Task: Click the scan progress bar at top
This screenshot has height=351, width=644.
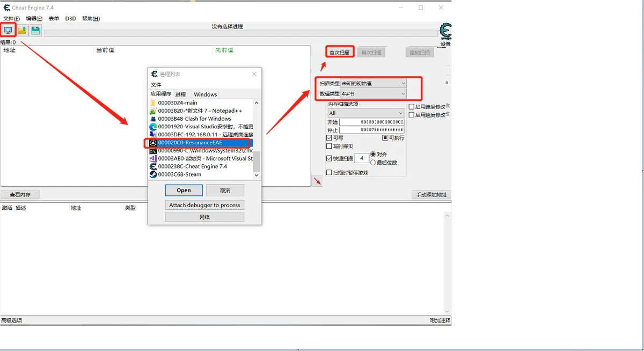Action: [x=241, y=33]
